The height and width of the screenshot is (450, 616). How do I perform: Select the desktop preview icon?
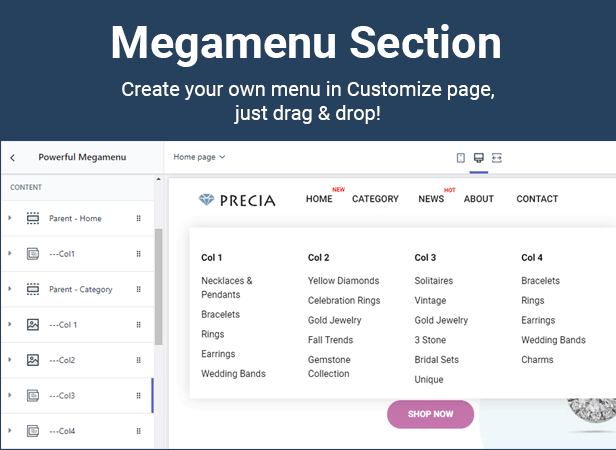click(x=478, y=158)
